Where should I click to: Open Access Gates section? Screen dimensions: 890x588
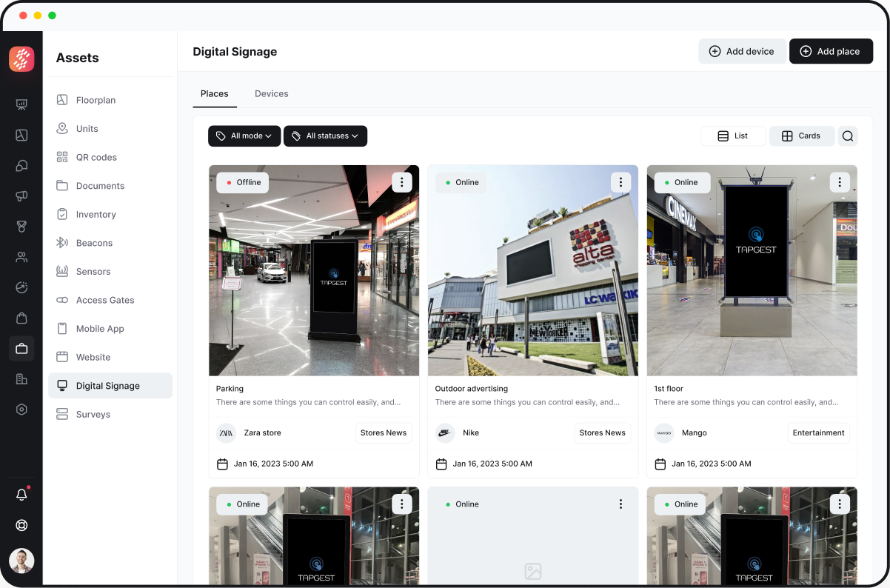pyautogui.click(x=110, y=300)
